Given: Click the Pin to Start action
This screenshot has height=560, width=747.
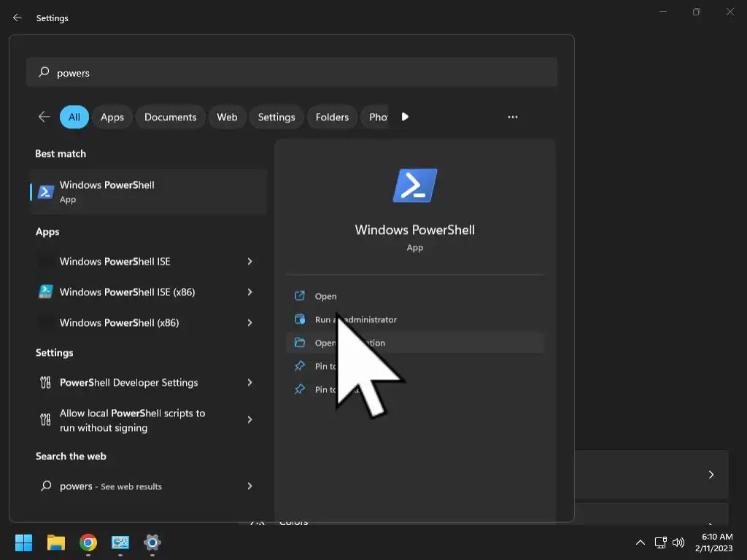Looking at the screenshot, I should pos(415,366).
